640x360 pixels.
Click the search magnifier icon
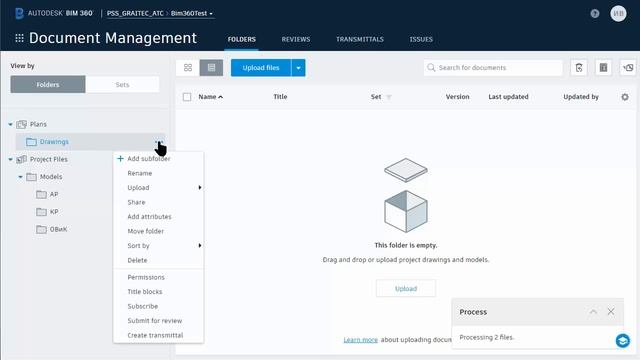click(x=431, y=67)
